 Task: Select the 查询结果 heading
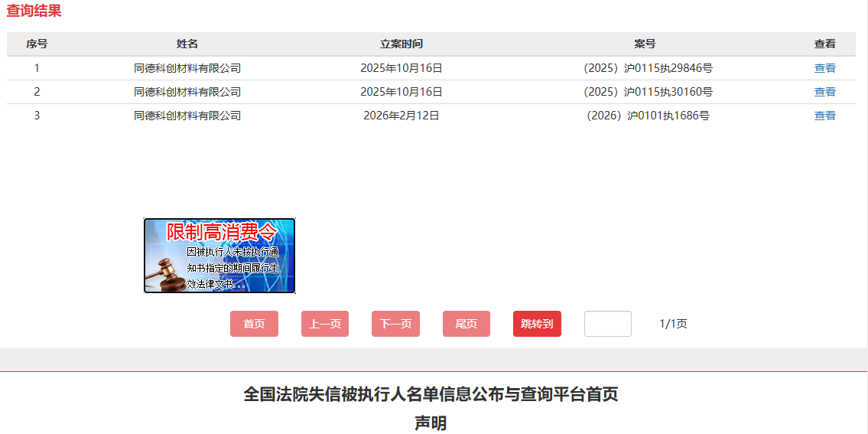(x=34, y=11)
